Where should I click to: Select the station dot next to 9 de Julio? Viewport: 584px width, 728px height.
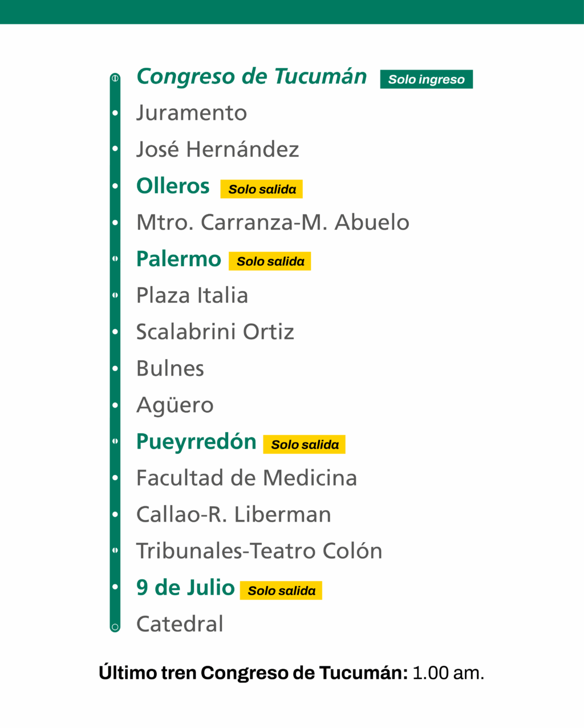(115, 587)
